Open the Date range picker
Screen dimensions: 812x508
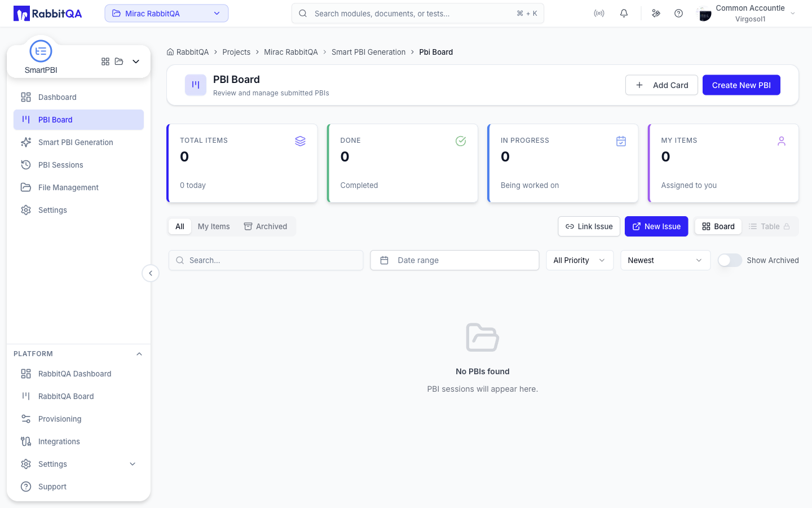click(x=454, y=260)
